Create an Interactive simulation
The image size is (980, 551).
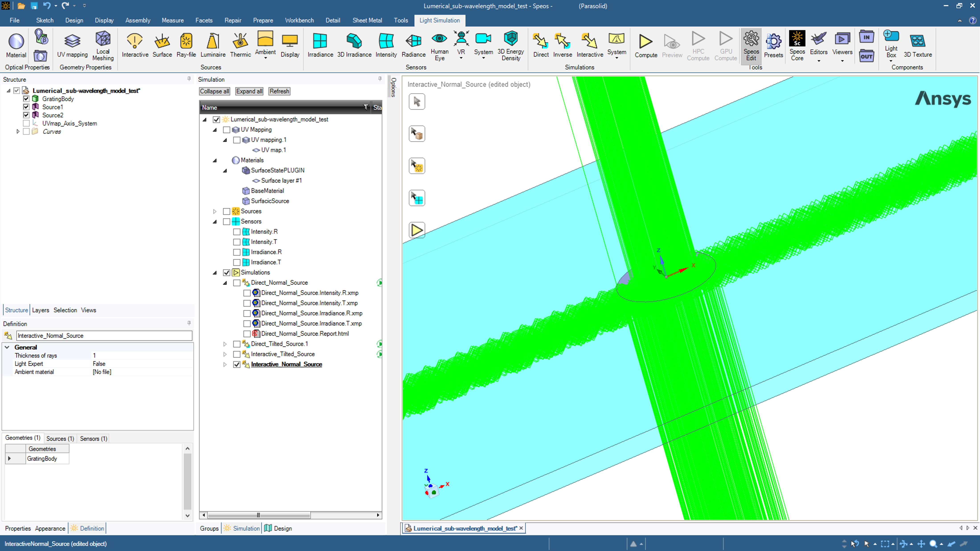[x=590, y=45]
